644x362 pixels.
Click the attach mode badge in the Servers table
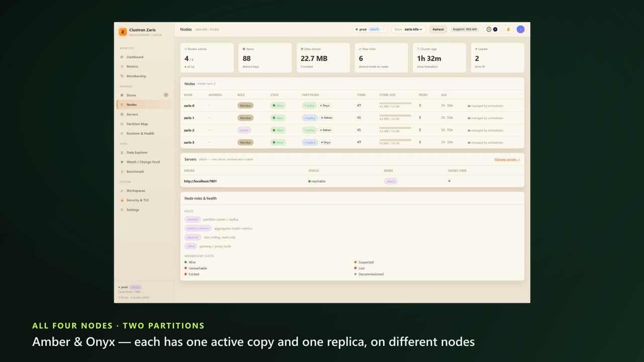coord(391,181)
